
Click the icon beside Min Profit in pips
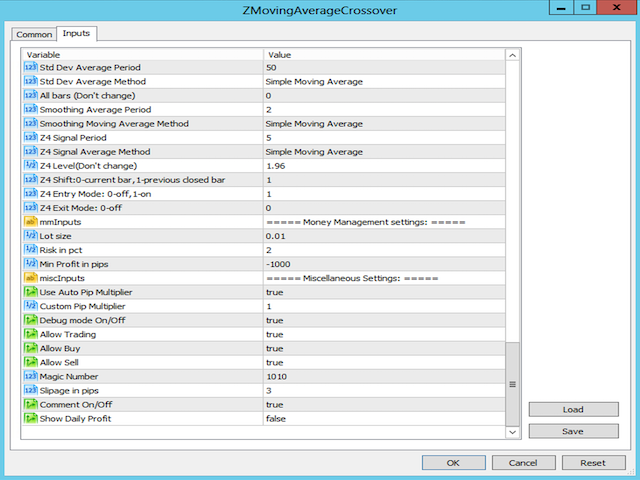[31, 264]
